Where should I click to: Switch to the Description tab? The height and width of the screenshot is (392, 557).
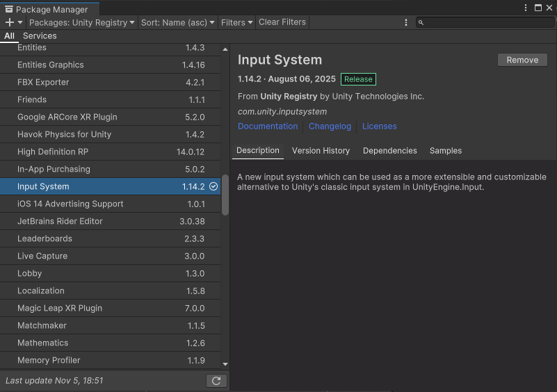point(258,151)
